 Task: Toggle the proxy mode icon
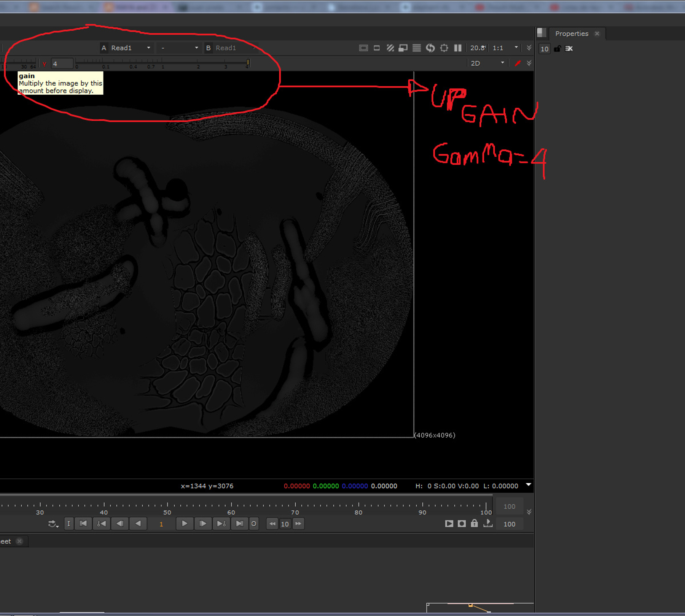(377, 48)
